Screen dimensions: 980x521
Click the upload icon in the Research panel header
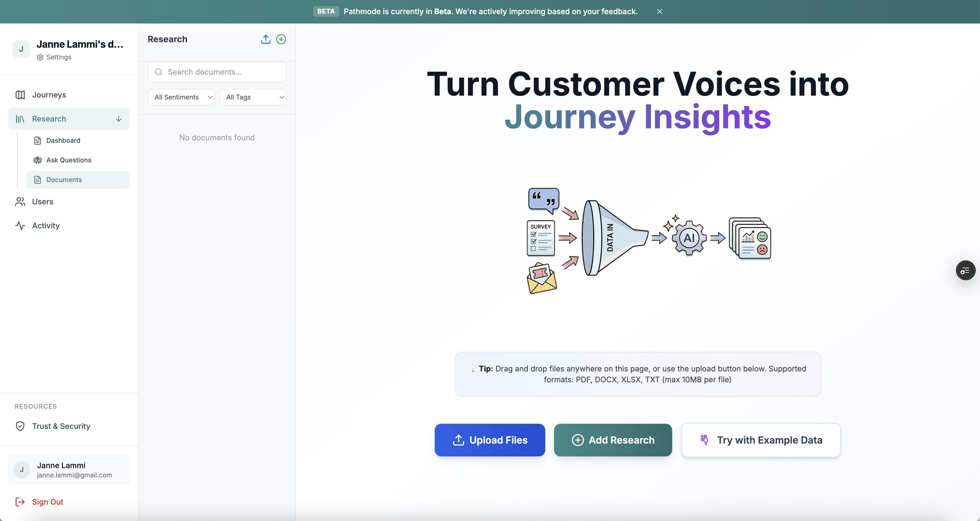[x=266, y=39]
